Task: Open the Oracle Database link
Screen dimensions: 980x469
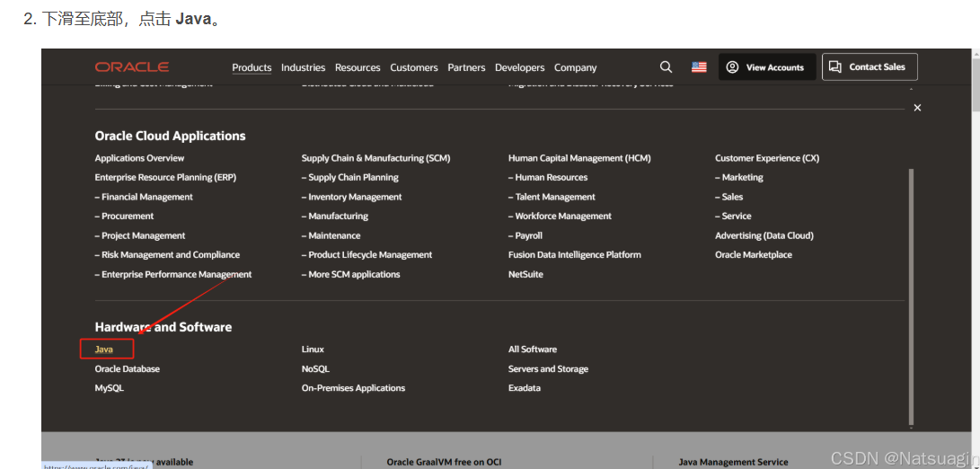Action: (x=127, y=369)
